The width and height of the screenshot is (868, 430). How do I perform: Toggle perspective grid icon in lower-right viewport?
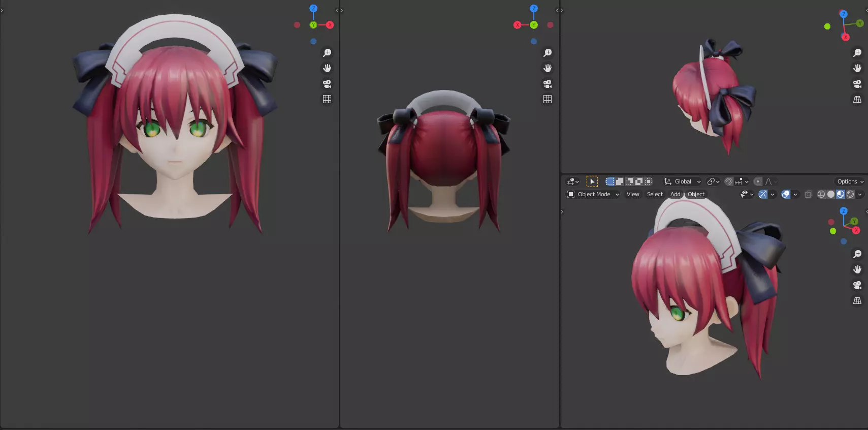coord(857,300)
